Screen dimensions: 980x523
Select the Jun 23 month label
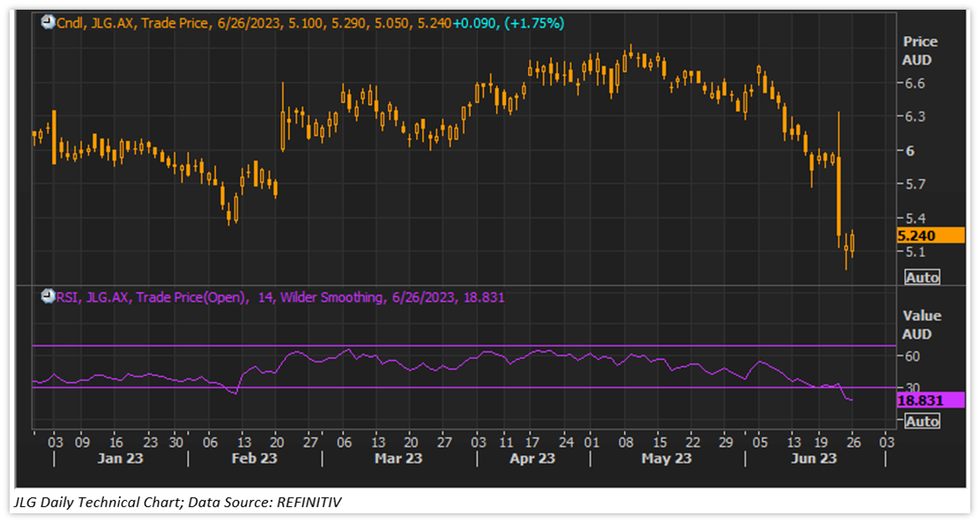click(813, 459)
